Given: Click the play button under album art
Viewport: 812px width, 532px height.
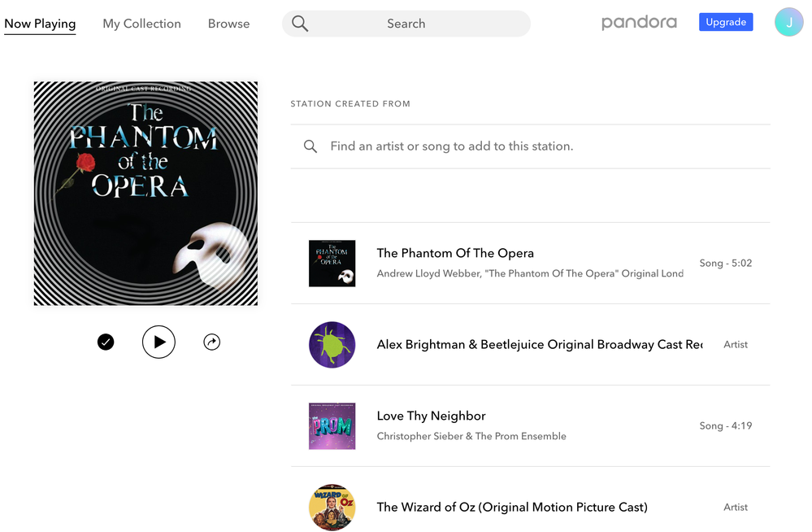Looking at the screenshot, I should tap(158, 342).
